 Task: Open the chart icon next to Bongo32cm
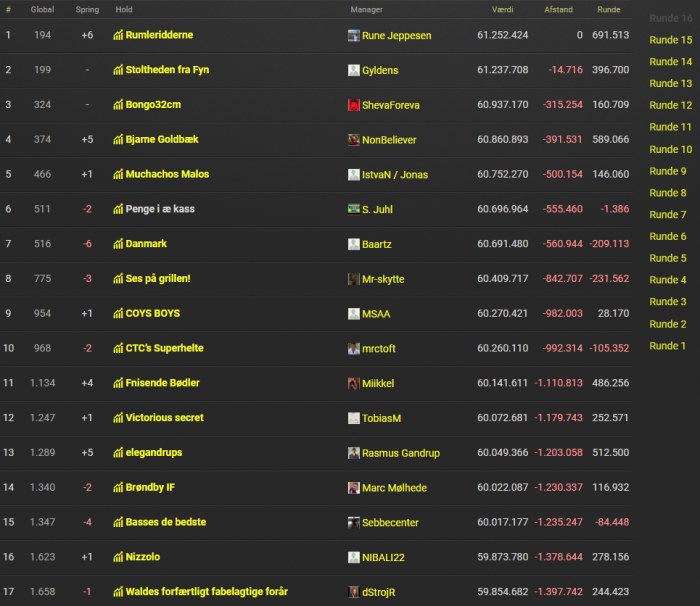118,104
